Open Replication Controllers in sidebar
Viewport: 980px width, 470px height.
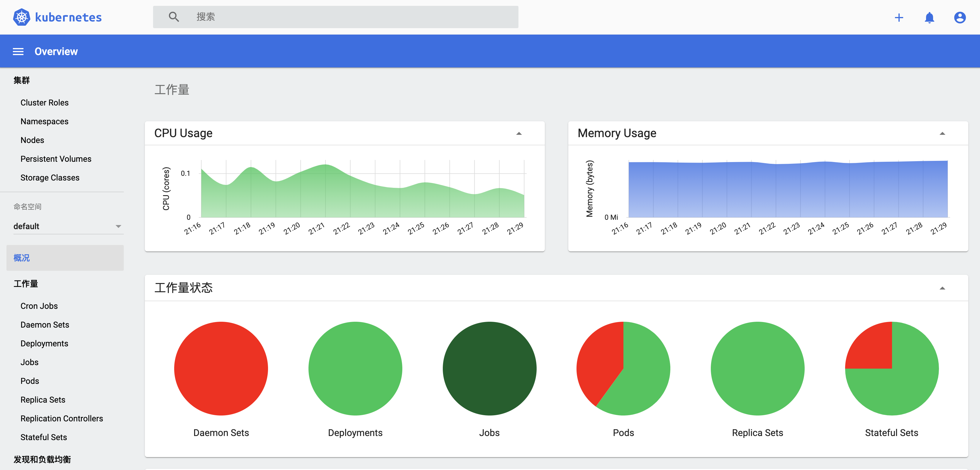[62, 418]
